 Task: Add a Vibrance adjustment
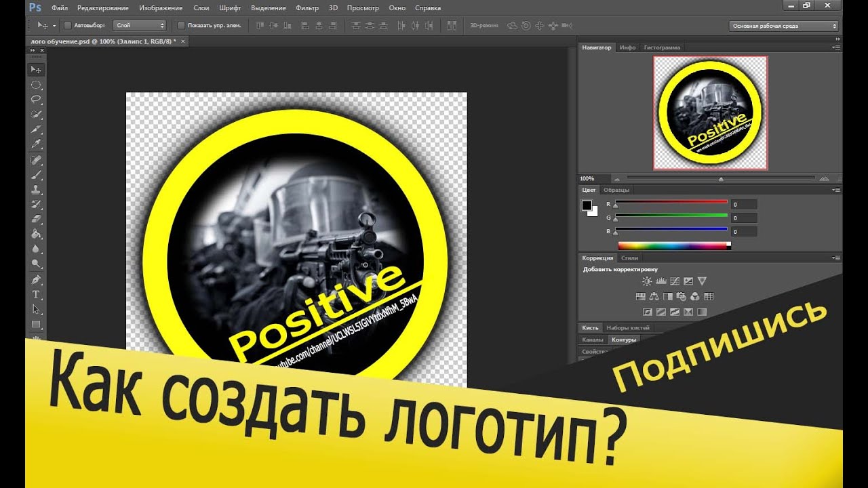(x=702, y=281)
